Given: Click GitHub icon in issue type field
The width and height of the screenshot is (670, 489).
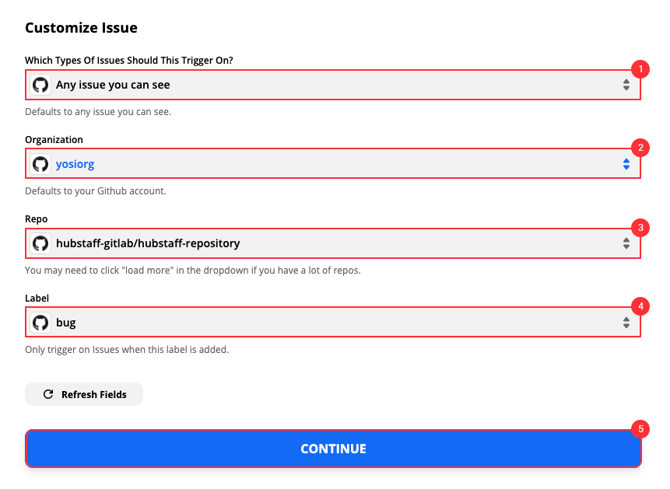Looking at the screenshot, I should coord(41,85).
